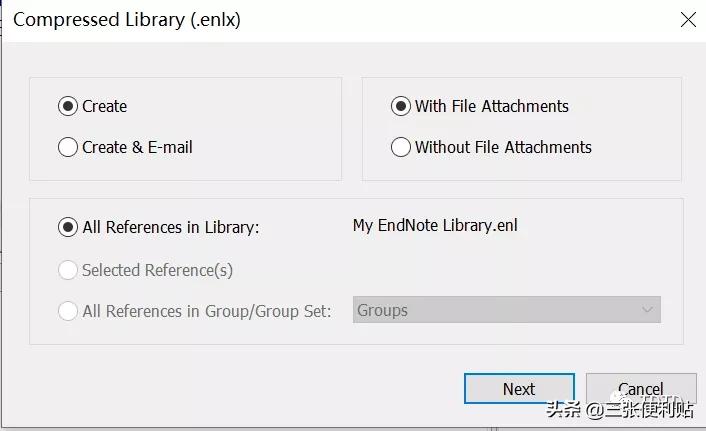Click the "Selected Reference(s)" label text
The width and height of the screenshot is (706, 431).
pos(157,270)
